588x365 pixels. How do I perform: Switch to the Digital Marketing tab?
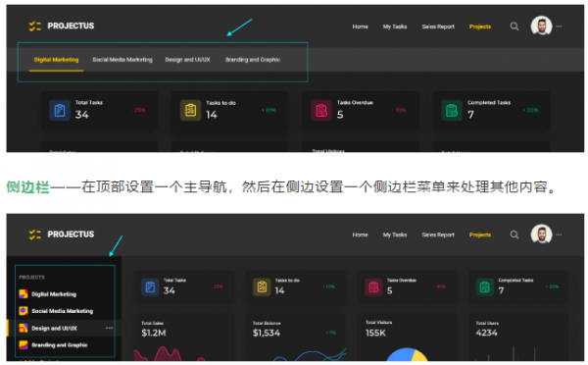[x=56, y=60]
